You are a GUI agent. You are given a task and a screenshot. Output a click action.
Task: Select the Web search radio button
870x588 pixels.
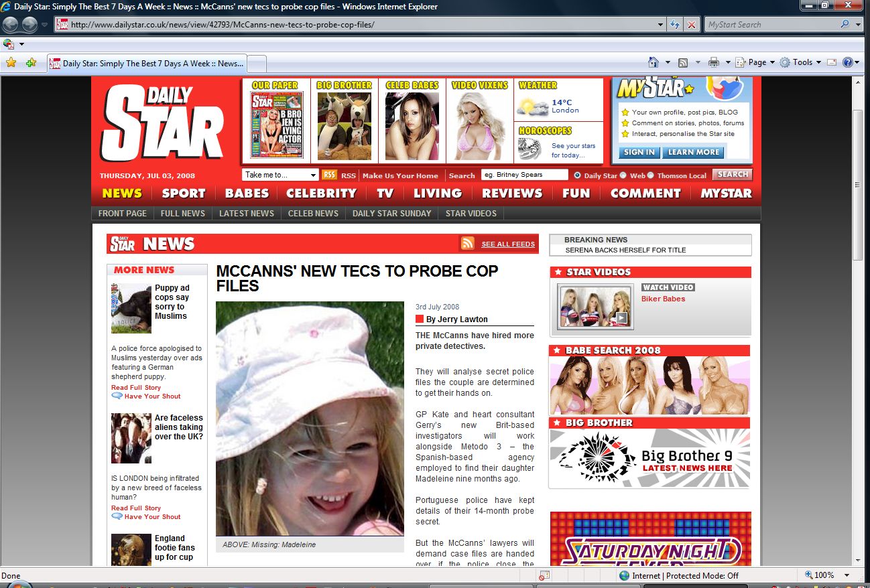pos(623,175)
